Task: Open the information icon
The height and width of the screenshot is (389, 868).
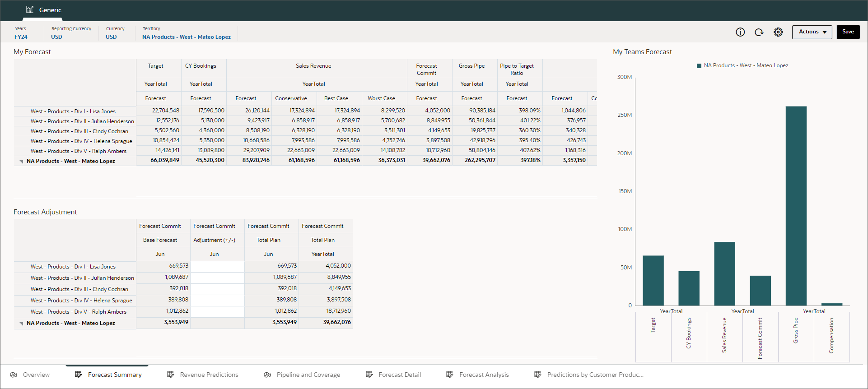Action: point(740,32)
